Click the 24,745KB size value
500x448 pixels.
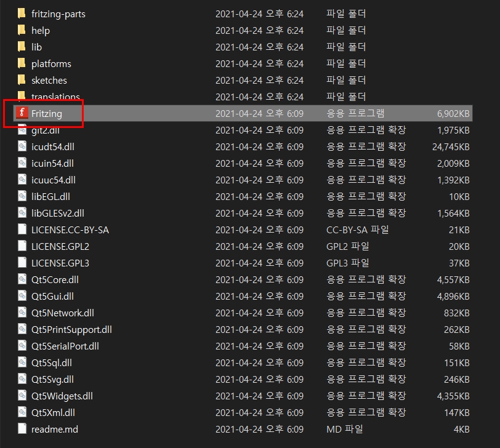point(451,146)
